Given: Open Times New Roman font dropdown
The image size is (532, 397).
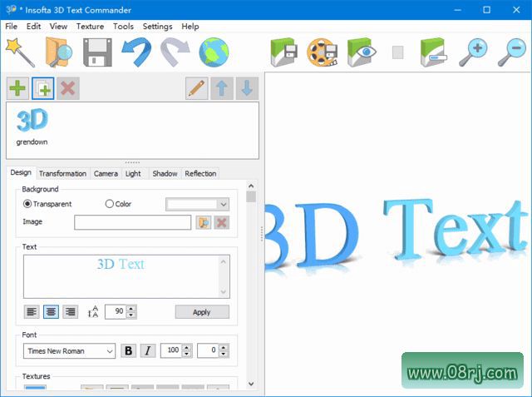Looking at the screenshot, I should click(69, 351).
